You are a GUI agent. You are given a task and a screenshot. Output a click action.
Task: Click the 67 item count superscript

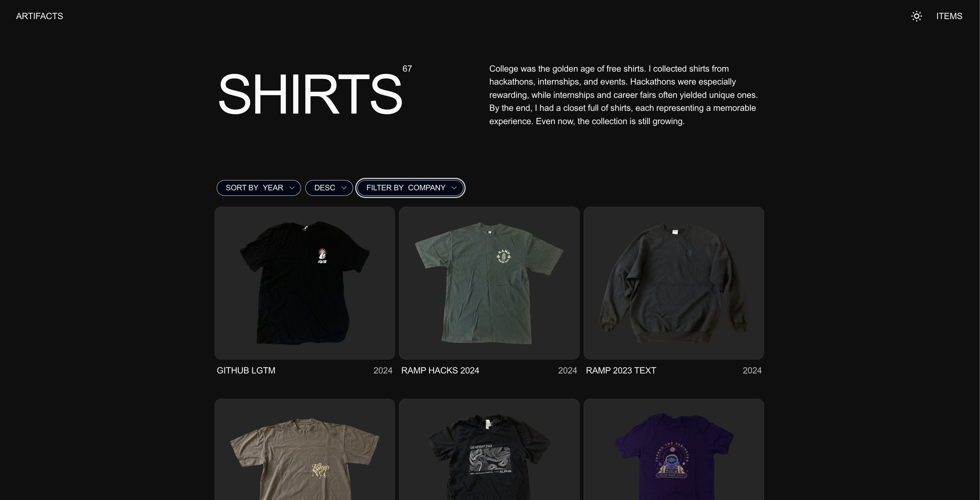tap(407, 69)
